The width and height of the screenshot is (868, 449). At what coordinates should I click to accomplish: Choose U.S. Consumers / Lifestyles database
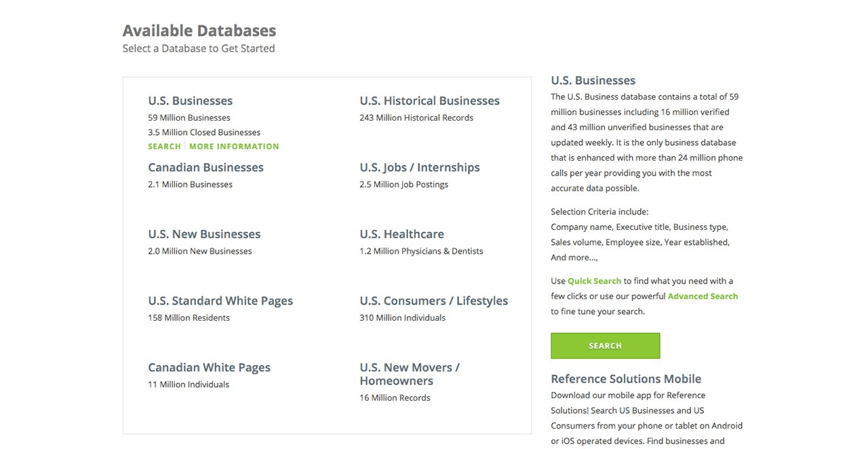coord(433,300)
